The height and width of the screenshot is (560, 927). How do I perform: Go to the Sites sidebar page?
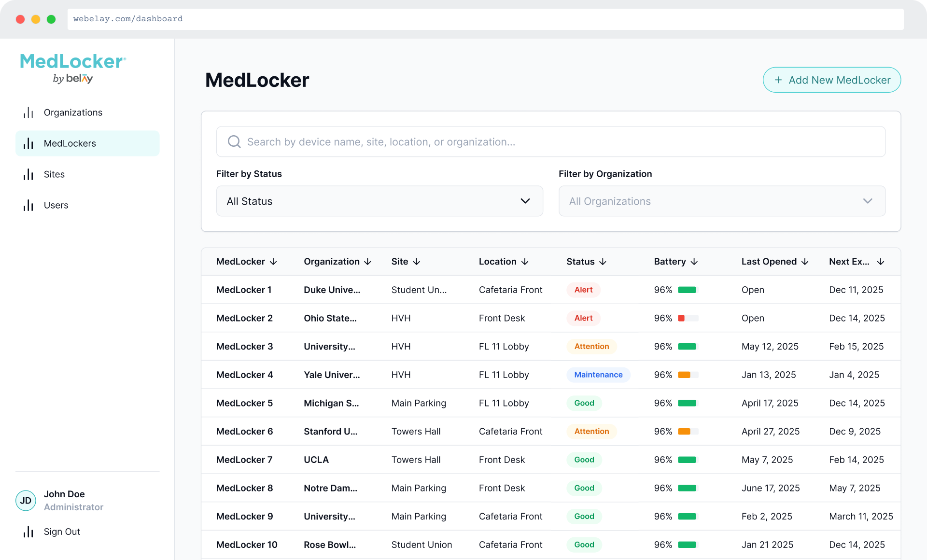pyautogui.click(x=54, y=174)
